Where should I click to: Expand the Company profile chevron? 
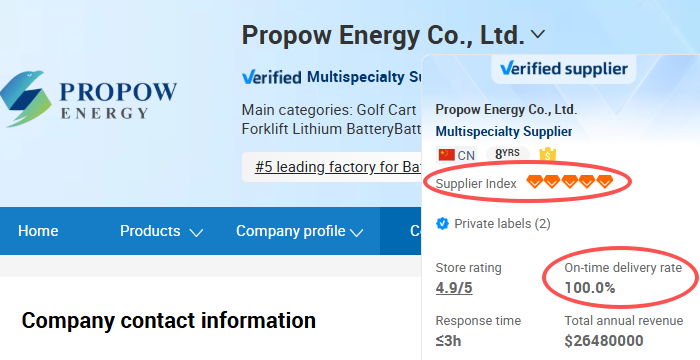coord(356,232)
